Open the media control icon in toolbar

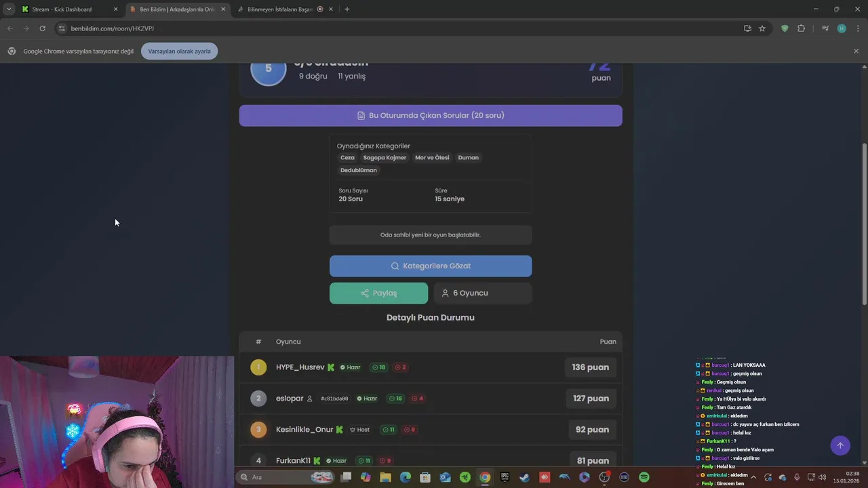click(x=825, y=28)
